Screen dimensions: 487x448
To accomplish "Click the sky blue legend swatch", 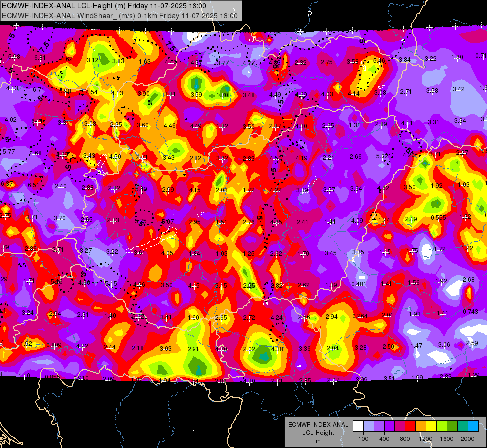I will pos(473,426).
